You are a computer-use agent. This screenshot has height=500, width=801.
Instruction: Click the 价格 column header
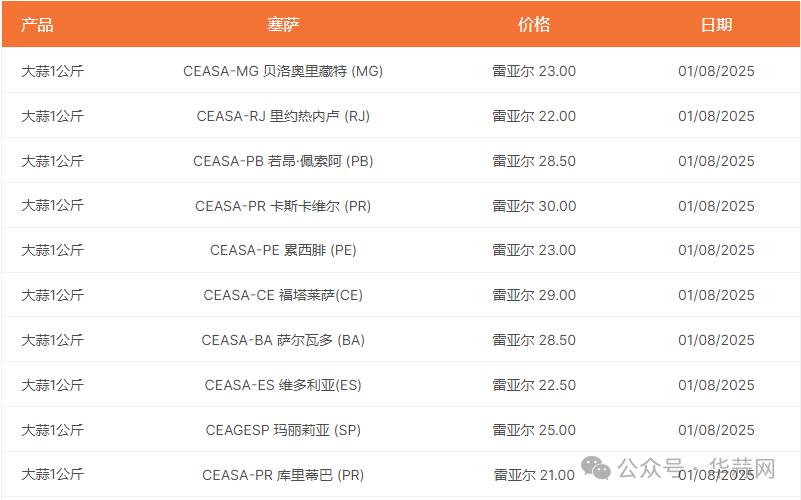[x=534, y=25]
